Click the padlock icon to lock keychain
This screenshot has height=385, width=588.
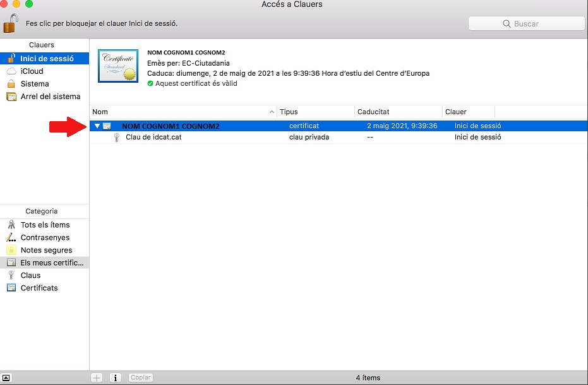click(11, 23)
